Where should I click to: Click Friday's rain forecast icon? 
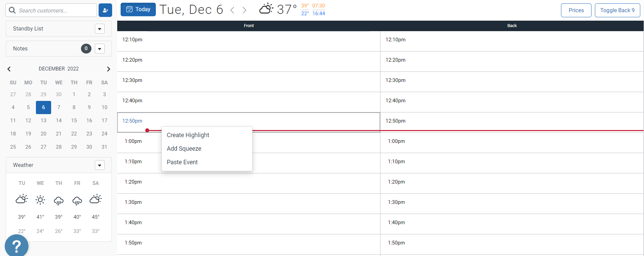(77, 201)
